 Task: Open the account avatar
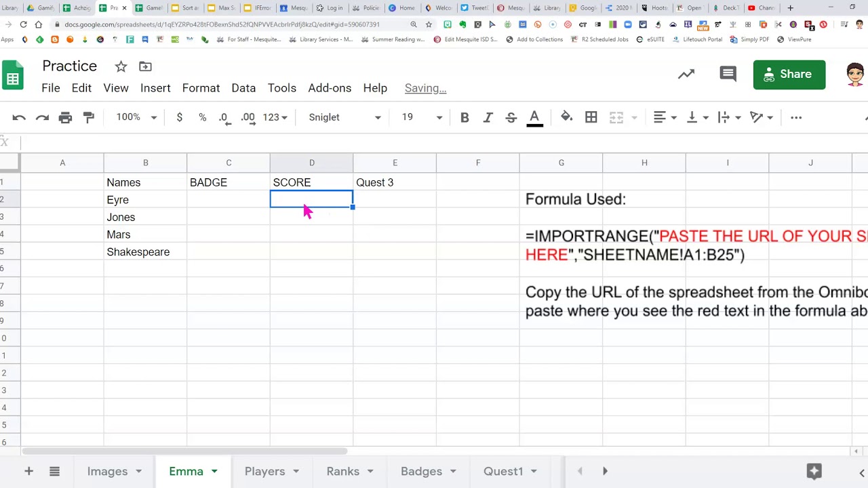pos(856,75)
